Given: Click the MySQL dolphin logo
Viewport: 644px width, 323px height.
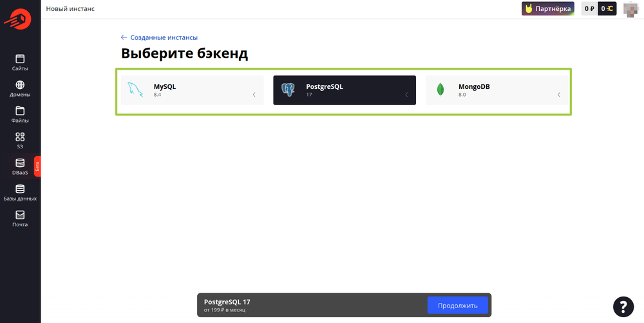Looking at the screenshot, I should [135, 90].
